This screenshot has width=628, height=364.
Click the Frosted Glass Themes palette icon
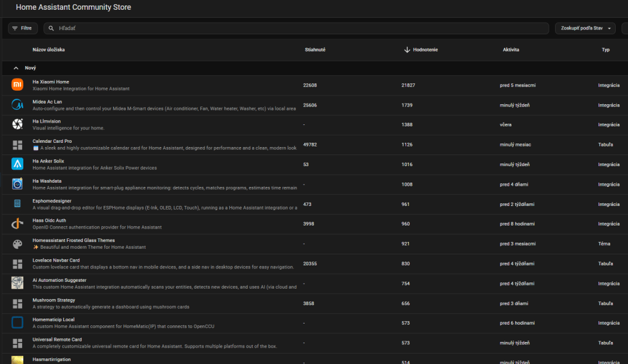[17, 244]
